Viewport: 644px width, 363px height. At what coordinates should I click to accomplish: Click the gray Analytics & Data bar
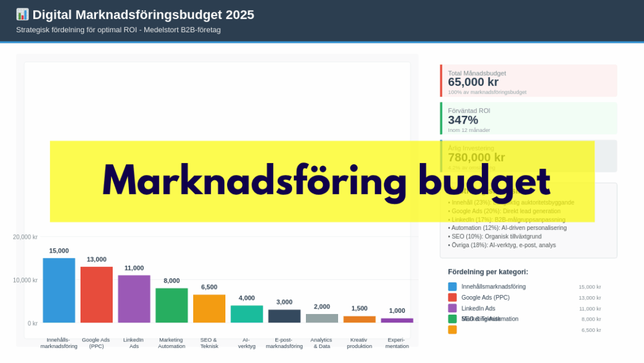point(322,318)
